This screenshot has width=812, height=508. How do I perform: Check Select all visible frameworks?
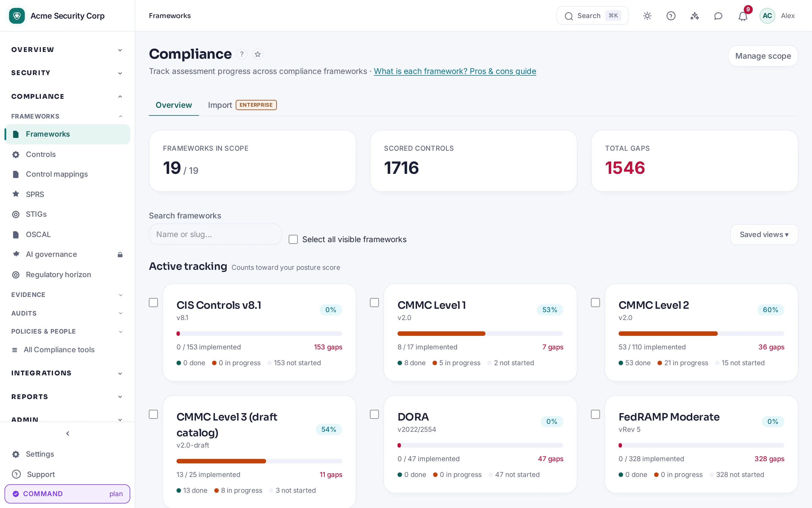click(293, 239)
